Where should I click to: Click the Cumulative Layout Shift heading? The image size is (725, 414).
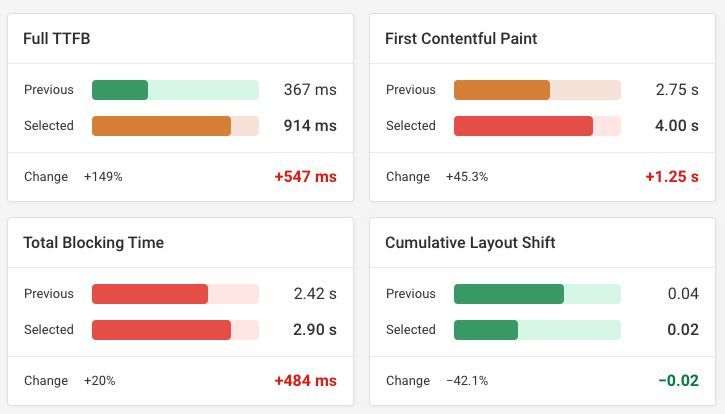coord(470,243)
